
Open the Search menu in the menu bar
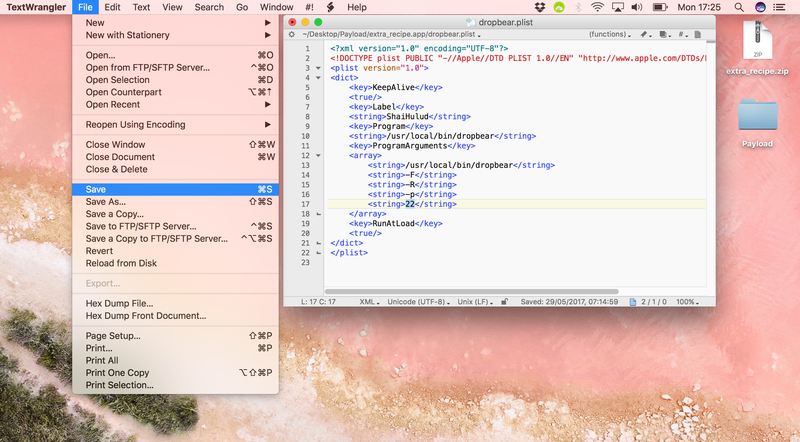pyautogui.click(x=209, y=7)
